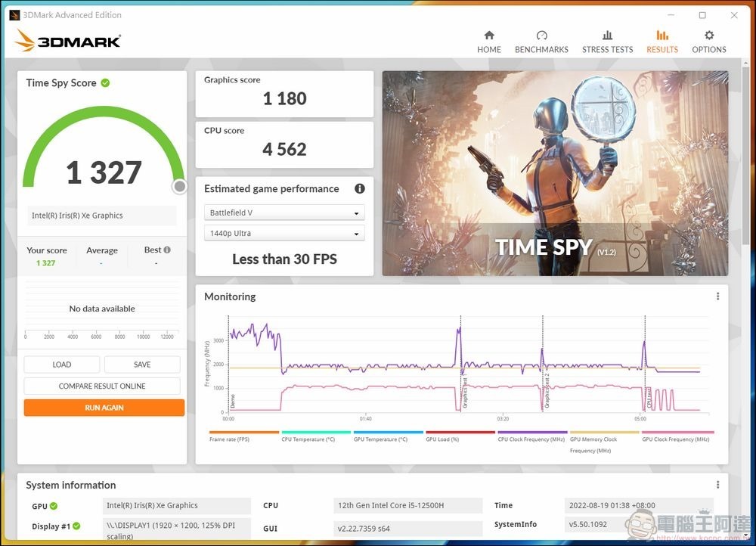Viewport: 756px width, 546px height.
Task: Click the GPU green checkmark icon
Action: point(54,506)
